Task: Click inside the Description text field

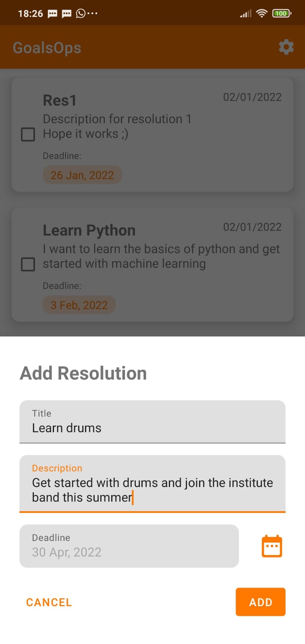Action: pos(152,484)
